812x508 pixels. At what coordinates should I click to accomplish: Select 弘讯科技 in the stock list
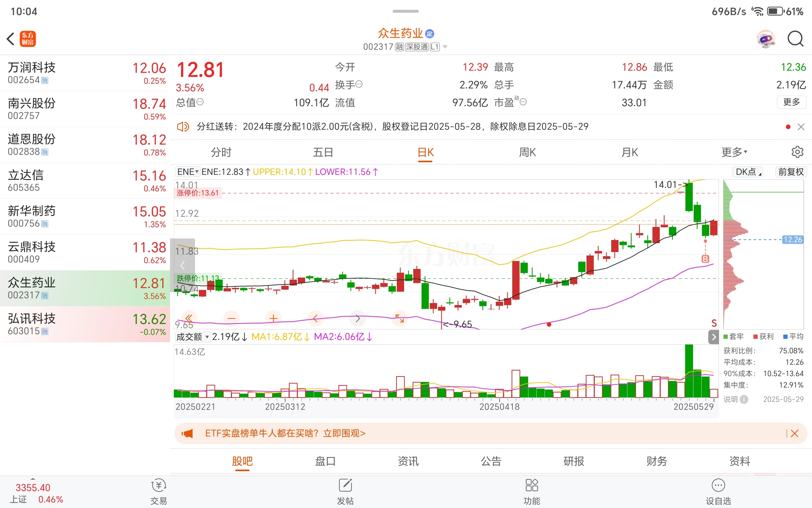click(85, 324)
